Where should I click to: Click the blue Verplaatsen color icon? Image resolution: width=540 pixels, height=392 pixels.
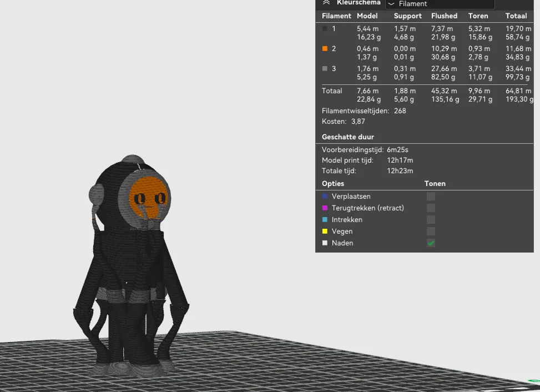(x=325, y=197)
